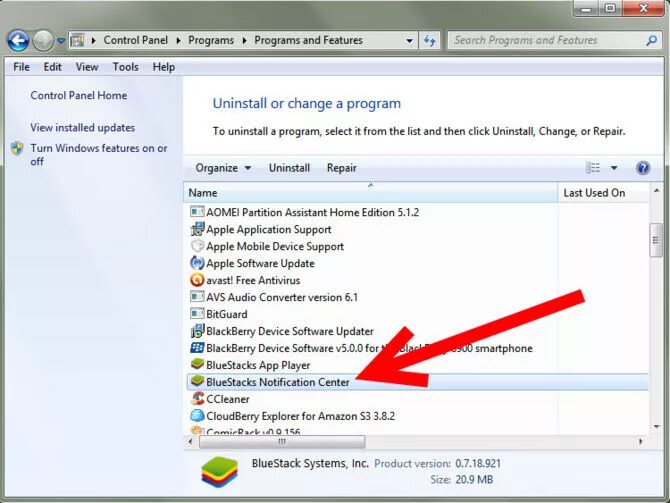
Task: Click the BlueStacks App Player icon
Action: [197, 364]
